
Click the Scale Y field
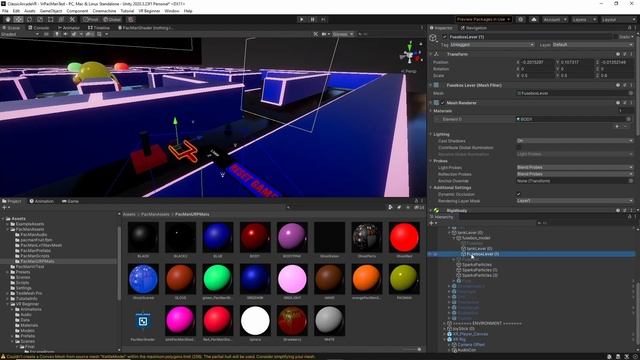pyautogui.click(x=576, y=76)
